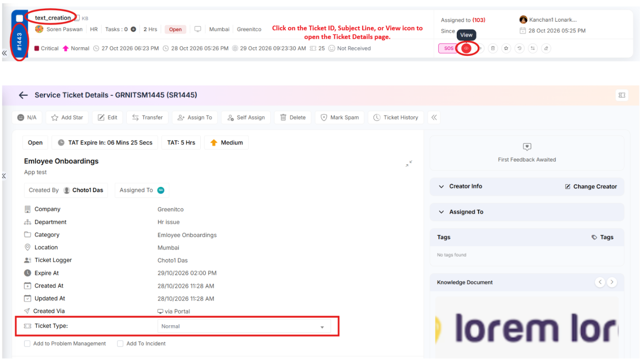Viewport: 644px width, 361px height.
Task: Click the Add Star button
Action: pyautogui.click(x=67, y=117)
